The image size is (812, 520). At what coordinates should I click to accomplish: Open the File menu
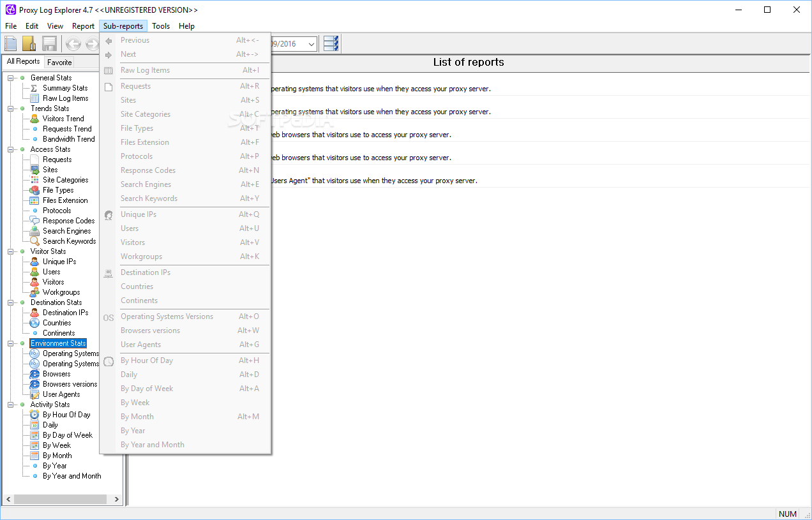11,26
